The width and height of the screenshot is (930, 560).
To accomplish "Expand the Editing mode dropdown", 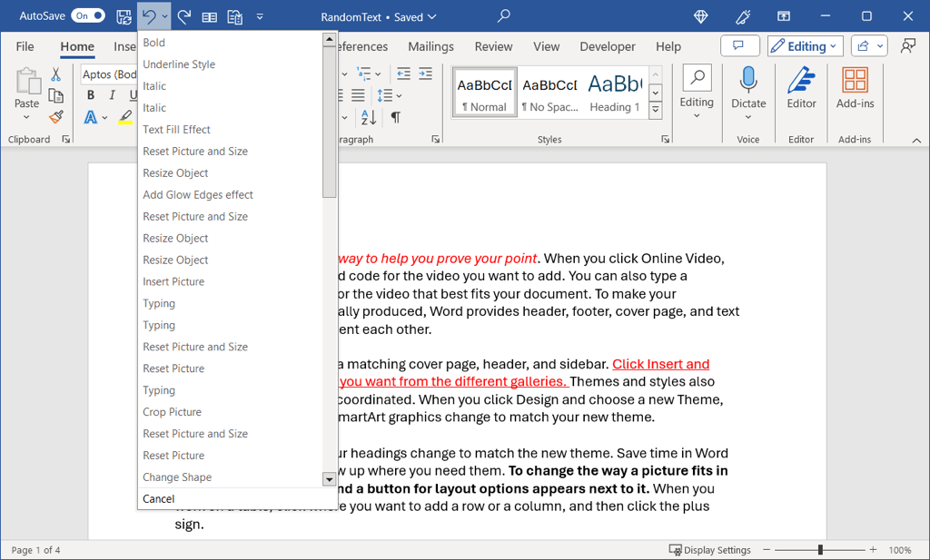I will click(806, 46).
